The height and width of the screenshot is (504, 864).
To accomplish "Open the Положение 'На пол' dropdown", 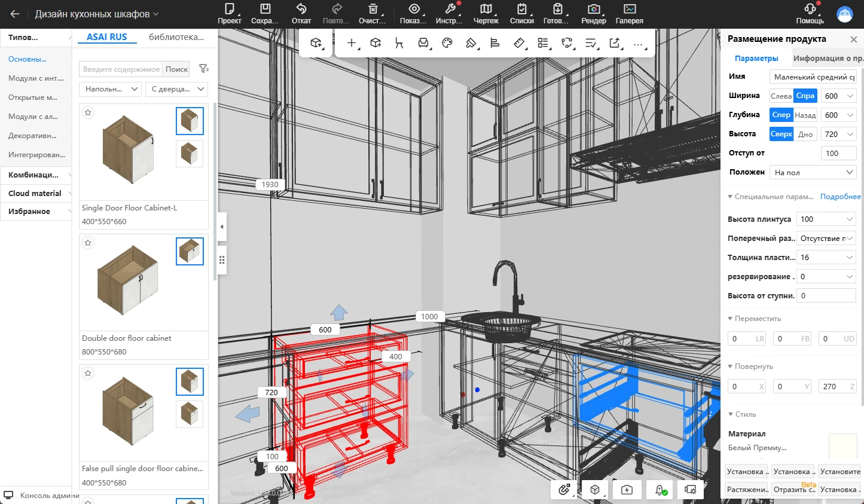I will (813, 172).
